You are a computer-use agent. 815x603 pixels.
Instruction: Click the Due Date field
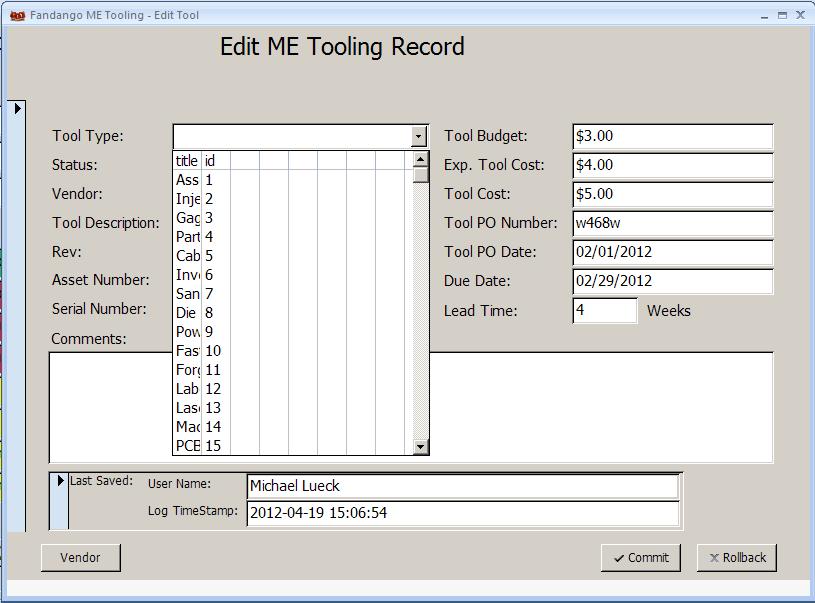(x=673, y=282)
